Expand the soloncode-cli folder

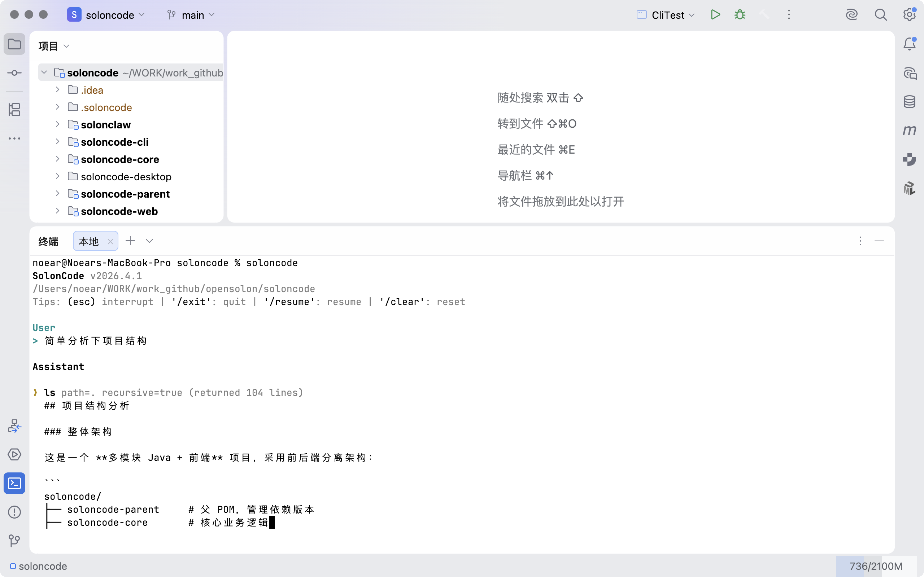click(x=57, y=142)
